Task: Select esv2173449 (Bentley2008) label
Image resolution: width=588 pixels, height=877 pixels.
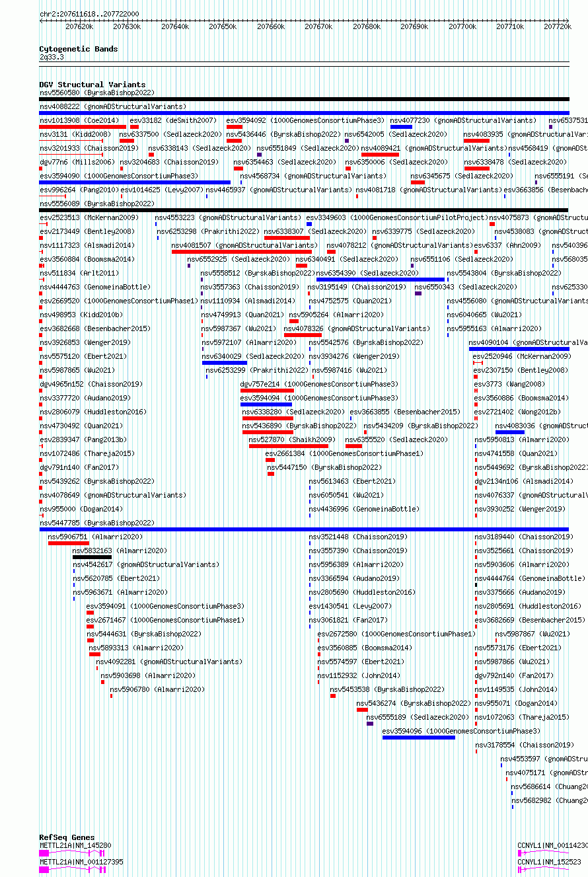Action: coord(87,231)
